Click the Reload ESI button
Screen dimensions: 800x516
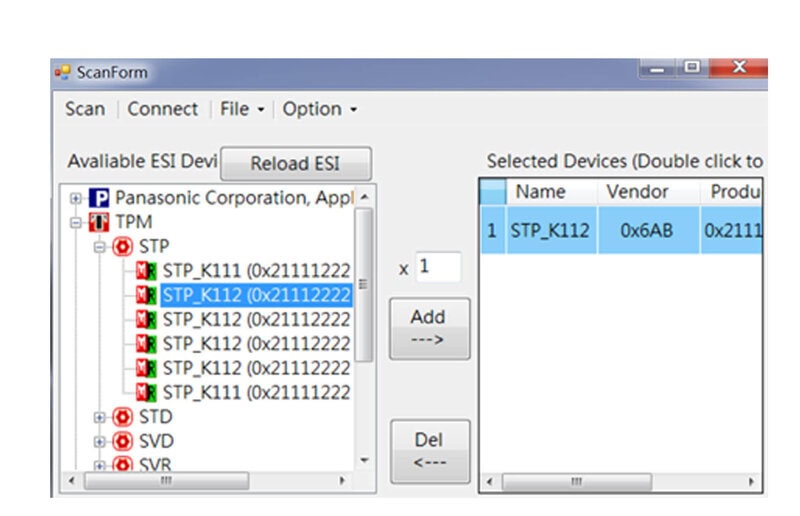point(295,164)
